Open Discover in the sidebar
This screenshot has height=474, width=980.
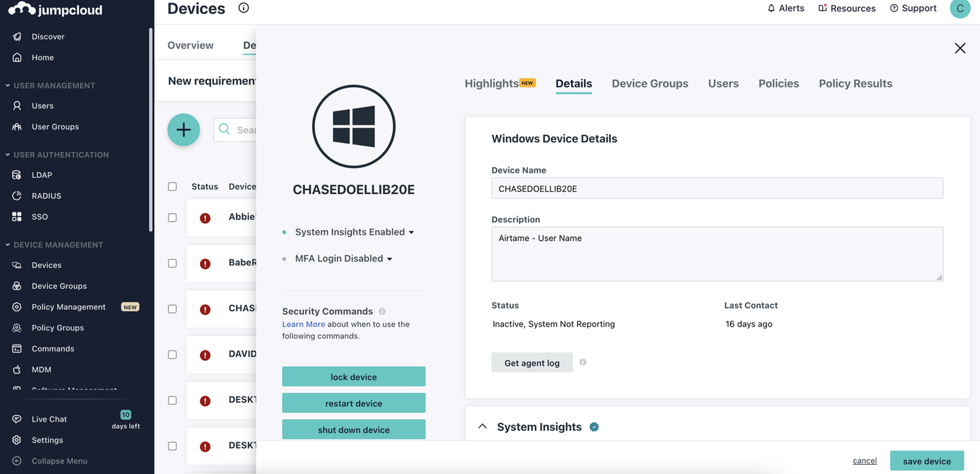click(x=48, y=37)
